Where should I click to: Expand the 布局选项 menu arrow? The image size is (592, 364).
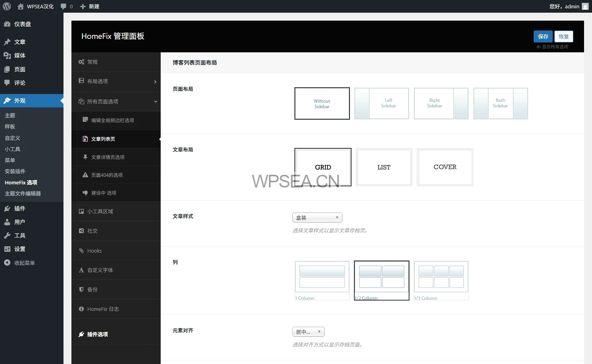[155, 82]
